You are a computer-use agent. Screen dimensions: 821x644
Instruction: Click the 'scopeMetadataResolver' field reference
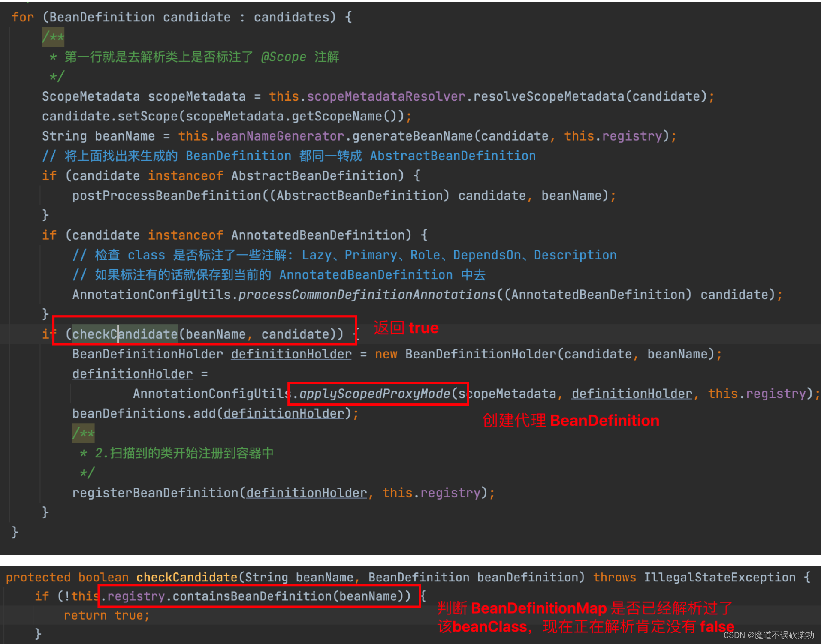click(386, 96)
